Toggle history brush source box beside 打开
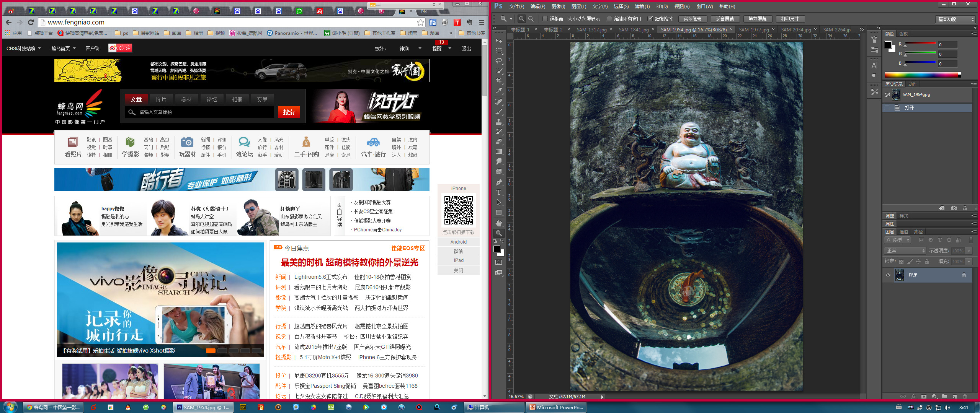Viewport: 980px width, 413px height. coord(887,108)
